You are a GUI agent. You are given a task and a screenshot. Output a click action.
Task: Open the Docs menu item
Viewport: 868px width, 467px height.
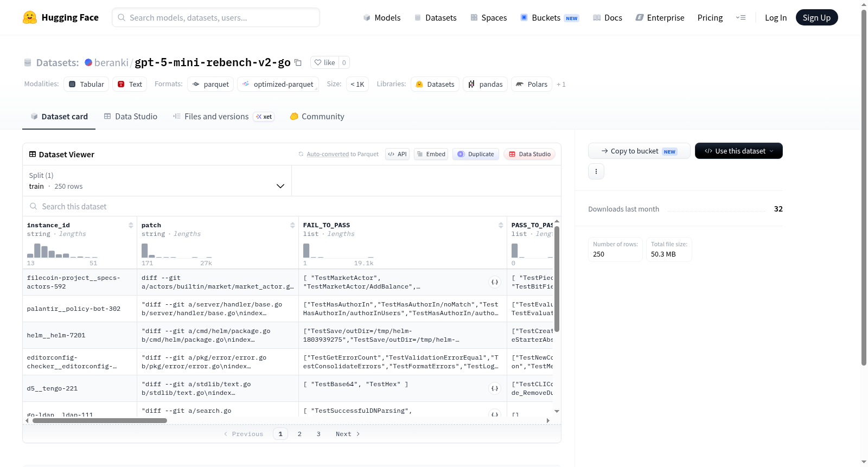(608, 17)
